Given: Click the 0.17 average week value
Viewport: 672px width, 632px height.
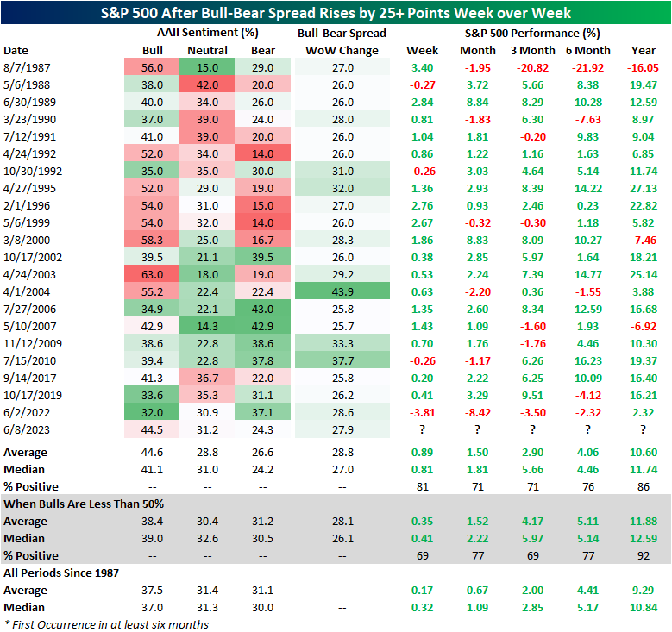Looking at the screenshot, I should (x=422, y=591).
